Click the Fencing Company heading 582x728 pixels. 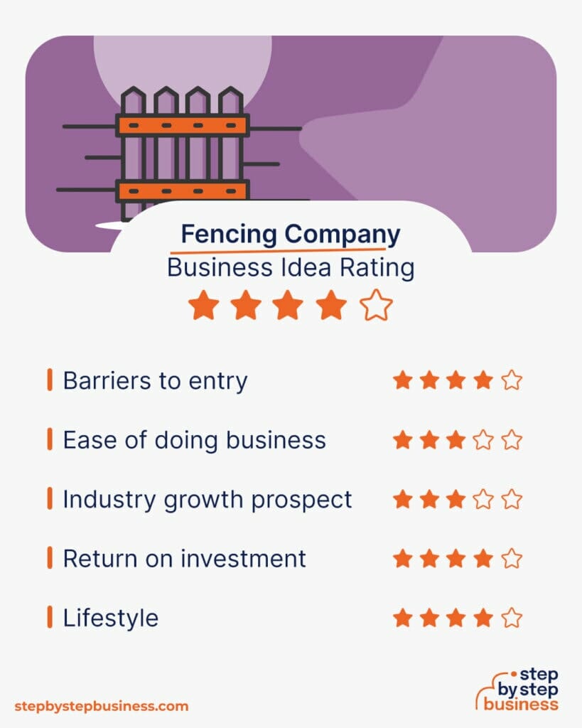click(x=290, y=234)
